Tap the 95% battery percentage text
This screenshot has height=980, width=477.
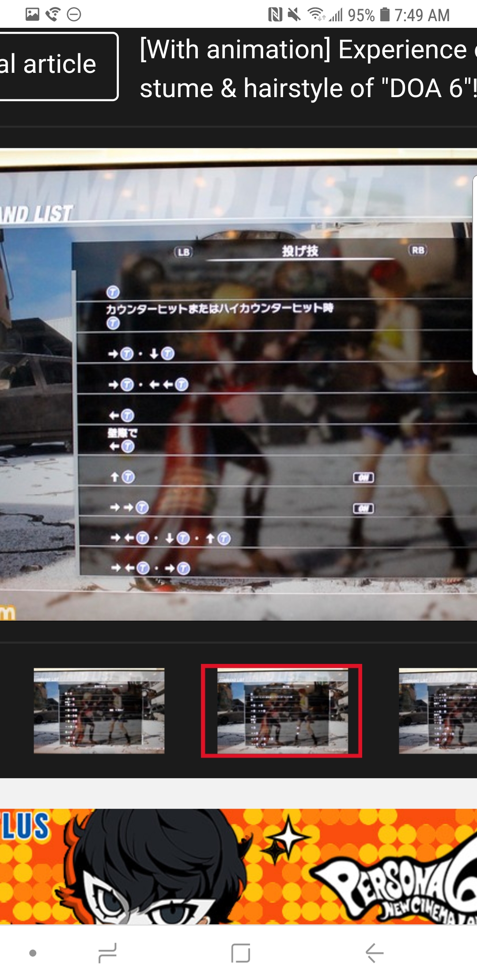tap(361, 15)
